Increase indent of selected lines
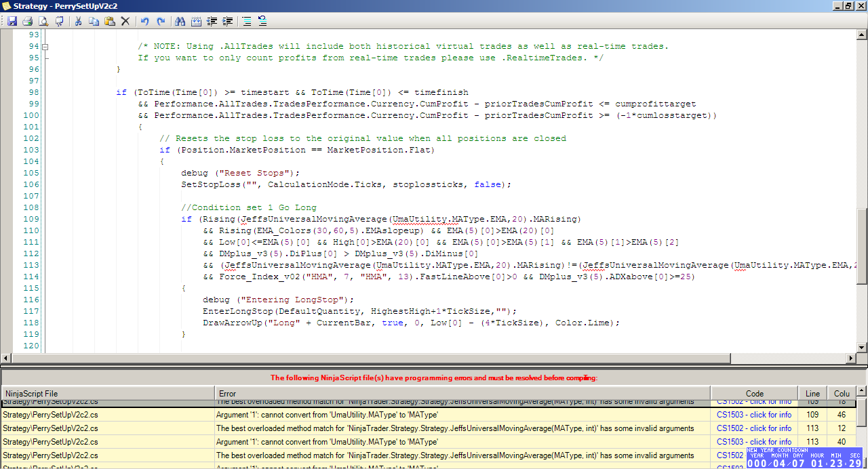Image resolution: width=868 pixels, height=469 pixels. point(228,21)
